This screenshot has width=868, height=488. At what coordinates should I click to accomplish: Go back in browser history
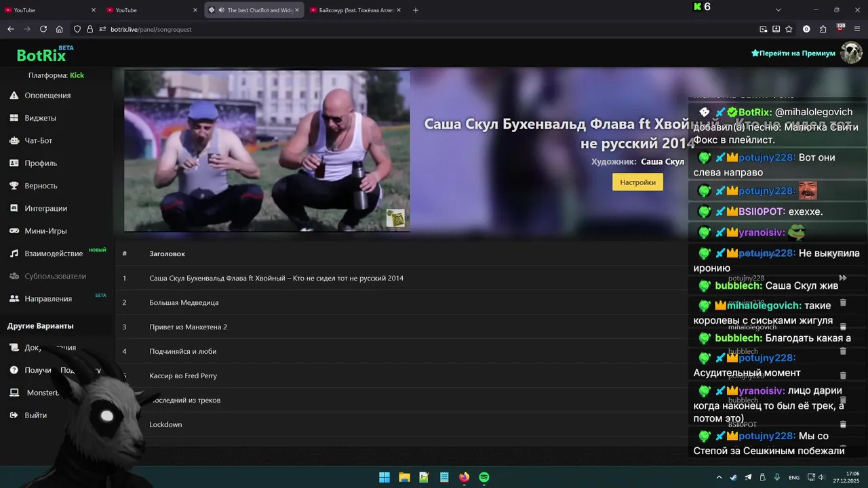tap(11, 29)
